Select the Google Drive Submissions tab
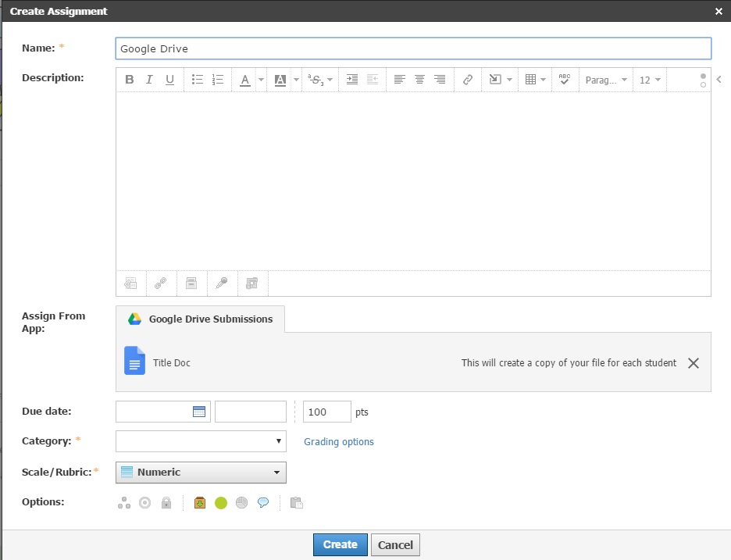The width and height of the screenshot is (731, 560). pyautogui.click(x=201, y=319)
